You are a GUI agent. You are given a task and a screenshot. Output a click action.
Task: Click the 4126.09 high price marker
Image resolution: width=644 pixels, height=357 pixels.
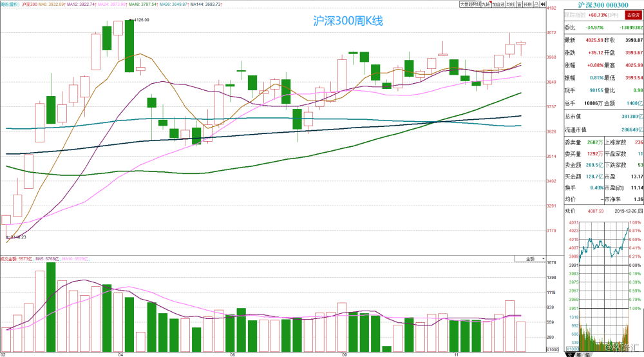click(x=141, y=20)
